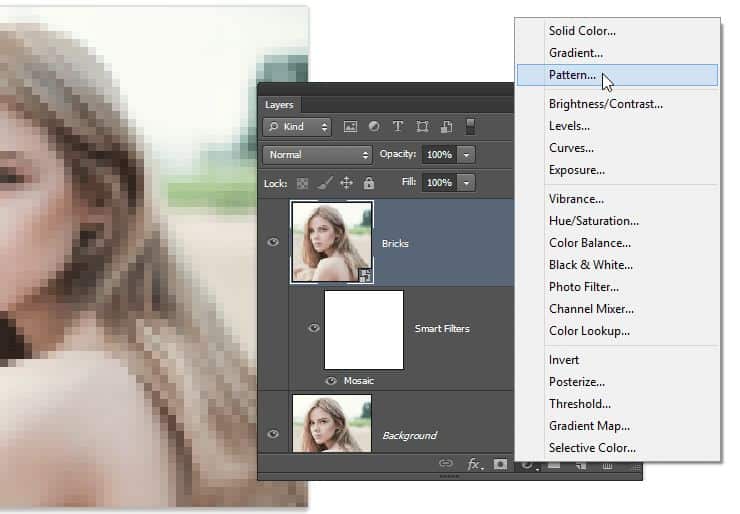Open the Kind filter type dropdown
Viewport: 740px width, 514px height.
coord(297,127)
